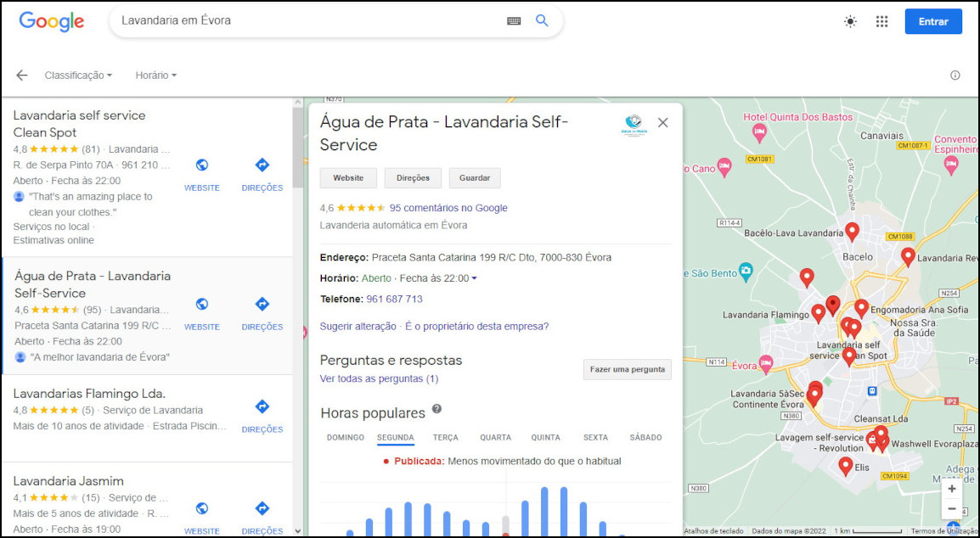Click the search input field with Lavandaria em Évora
980x538 pixels.
pos(309,20)
